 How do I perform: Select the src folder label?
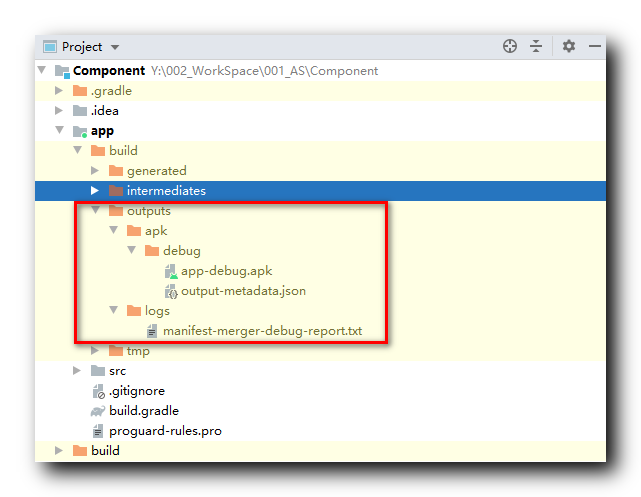(117, 371)
